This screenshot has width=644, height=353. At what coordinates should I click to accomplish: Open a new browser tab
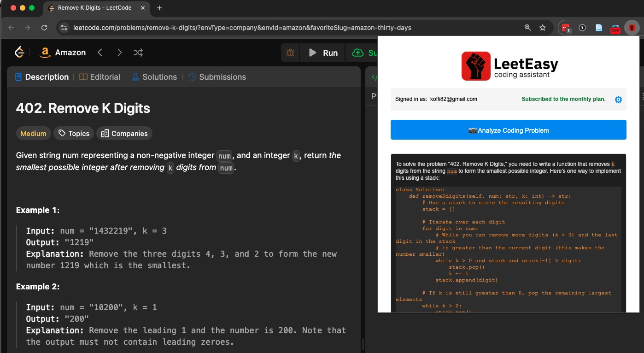click(159, 8)
